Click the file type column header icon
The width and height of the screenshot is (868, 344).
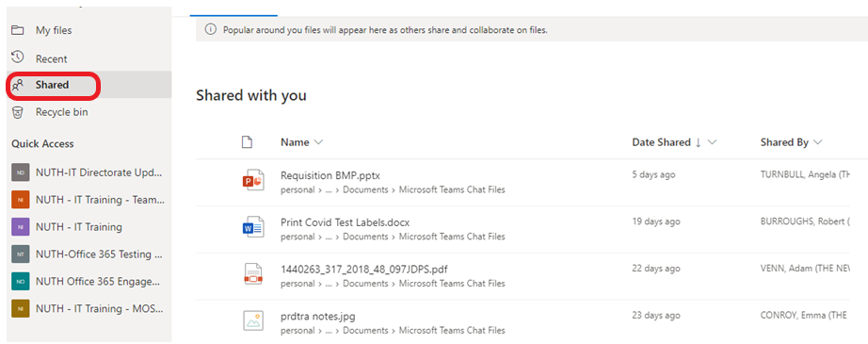(x=248, y=142)
